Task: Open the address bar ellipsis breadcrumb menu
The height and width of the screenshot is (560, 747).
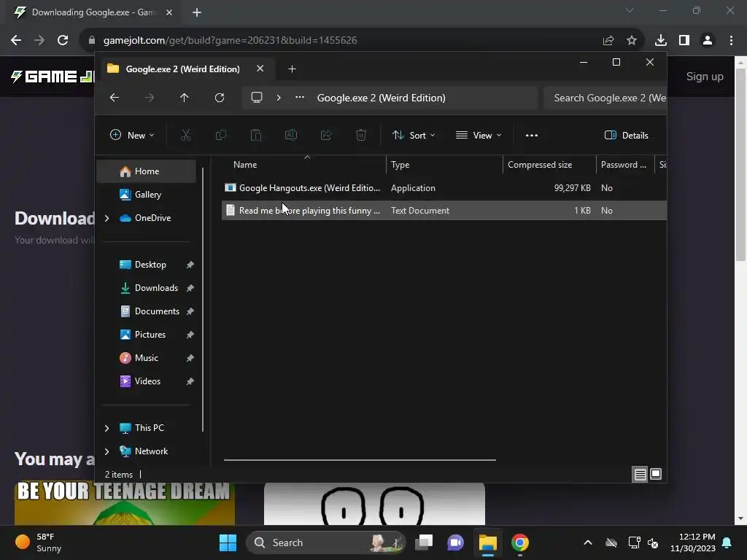Action: click(300, 98)
